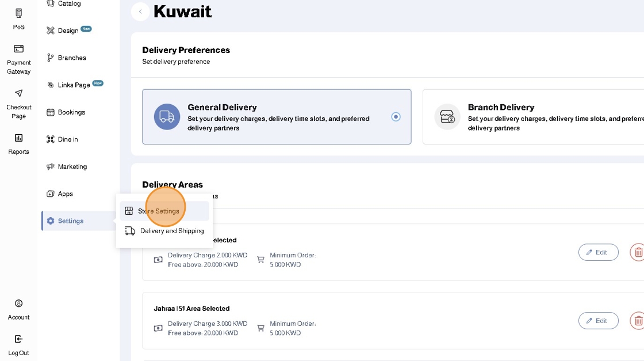Image resolution: width=644 pixels, height=361 pixels.
Task: Click the Log Out icon
Action: click(19, 339)
